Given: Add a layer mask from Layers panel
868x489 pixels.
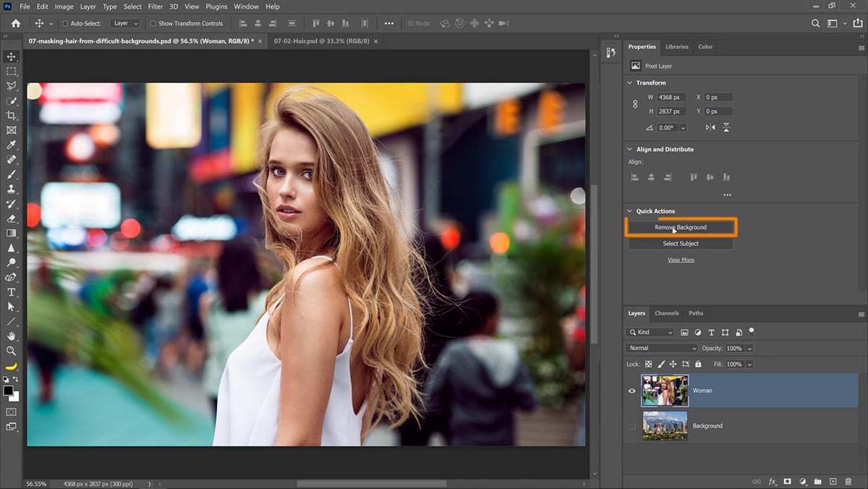Looking at the screenshot, I should [x=788, y=481].
